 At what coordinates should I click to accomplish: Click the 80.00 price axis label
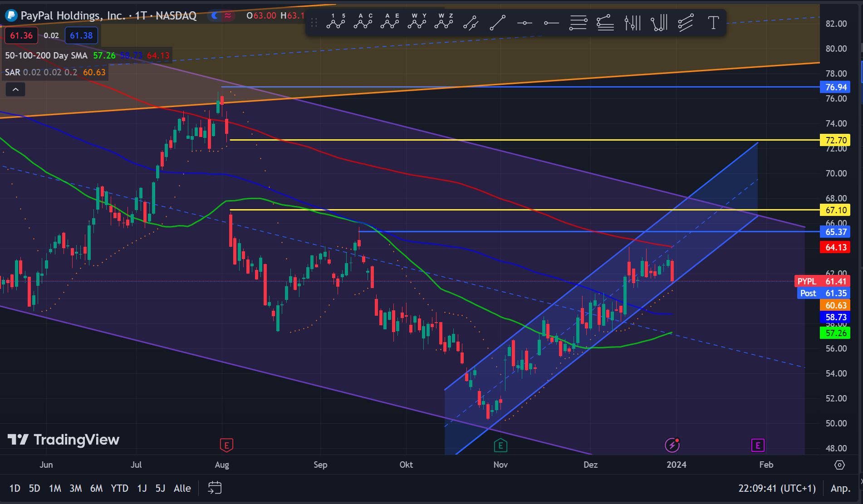(836, 49)
